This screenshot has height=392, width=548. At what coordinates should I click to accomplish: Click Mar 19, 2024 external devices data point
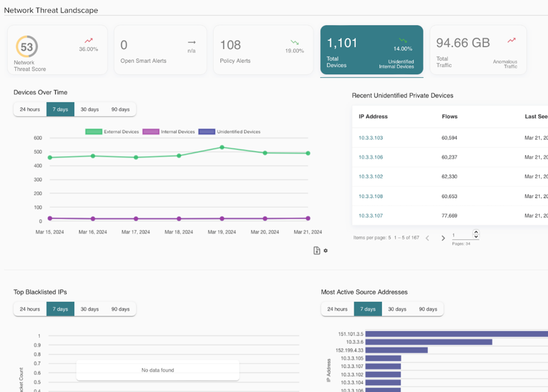pyautogui.click(x=222, y=147)
